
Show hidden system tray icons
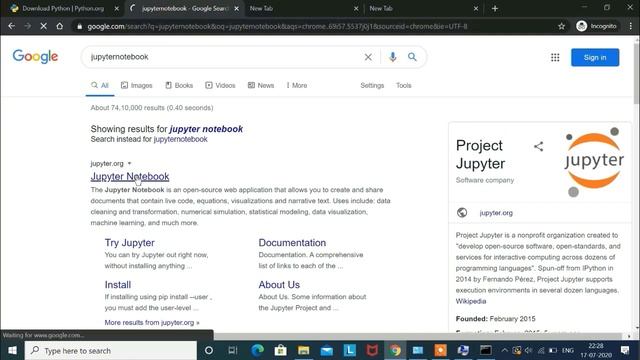point(504,350)
